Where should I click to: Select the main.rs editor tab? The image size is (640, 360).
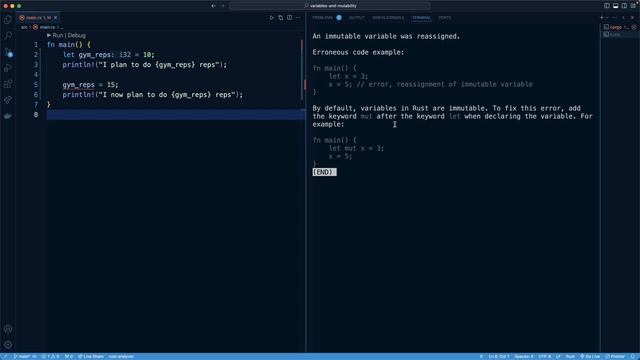click(38, 18)
